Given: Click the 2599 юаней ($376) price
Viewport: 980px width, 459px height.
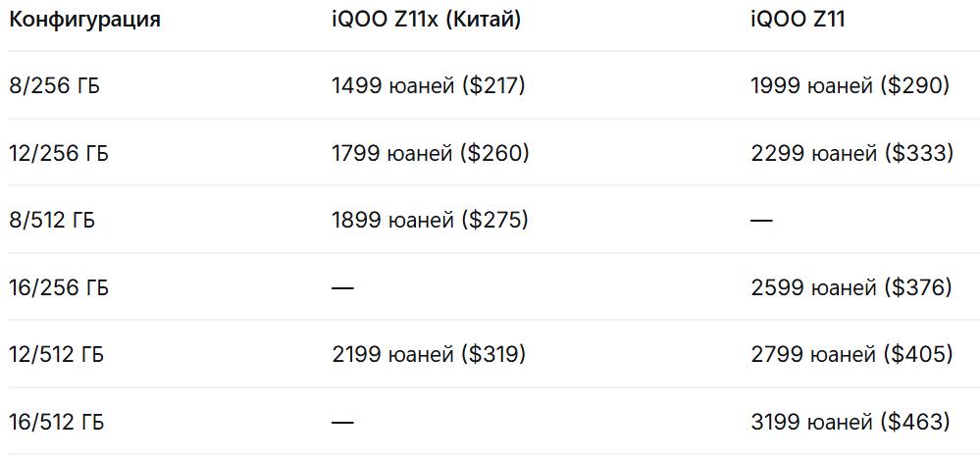Looking at the screenshot, I should (851, 288).
